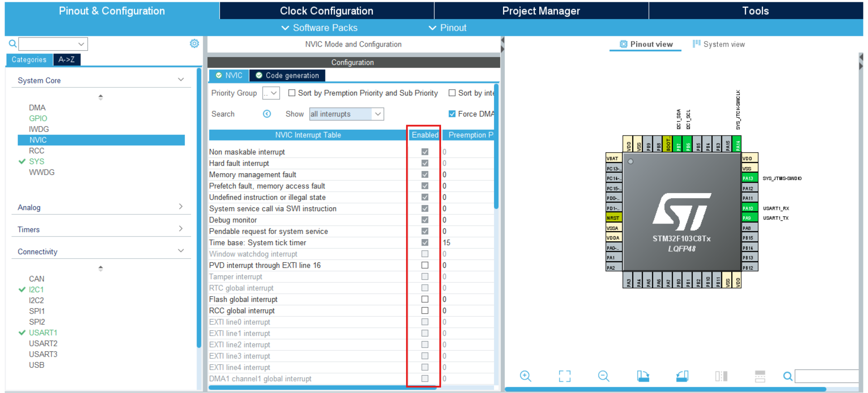Open the Tools tab
Image resolution: width=868 pixels, height=393 pixels.
(755, 11)
